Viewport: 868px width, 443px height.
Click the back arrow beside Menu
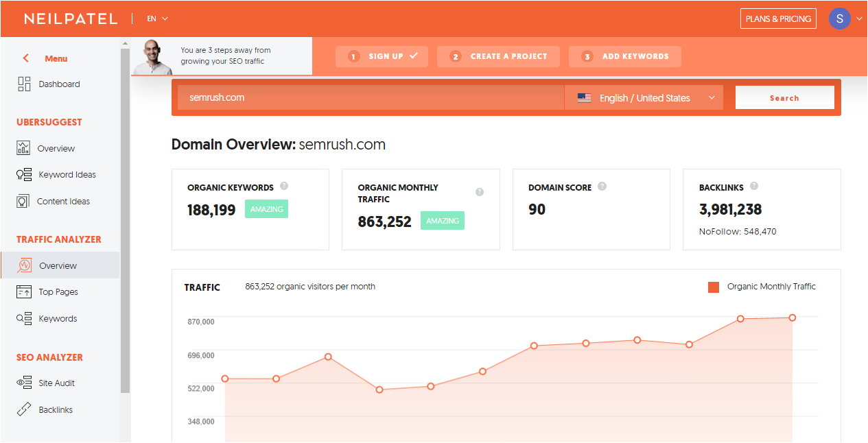[25, 58]
